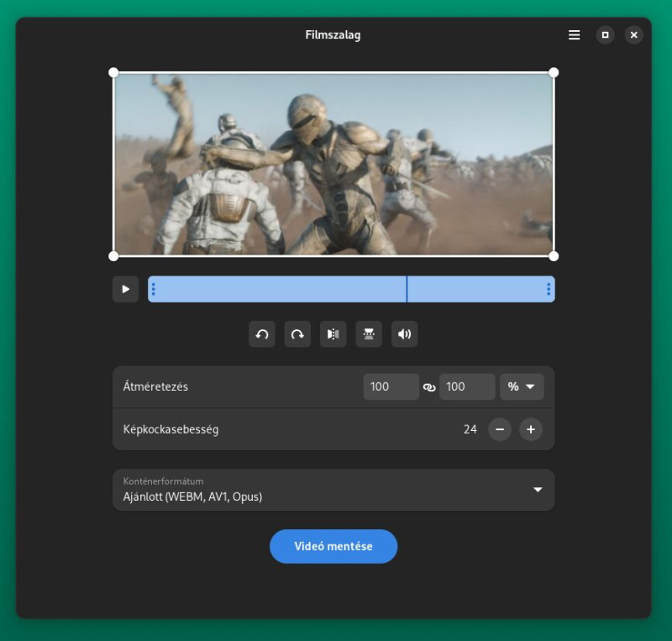Viewport: 672px width, 641px height.
Task: Click the video preview image
Action: coord(333,164)
